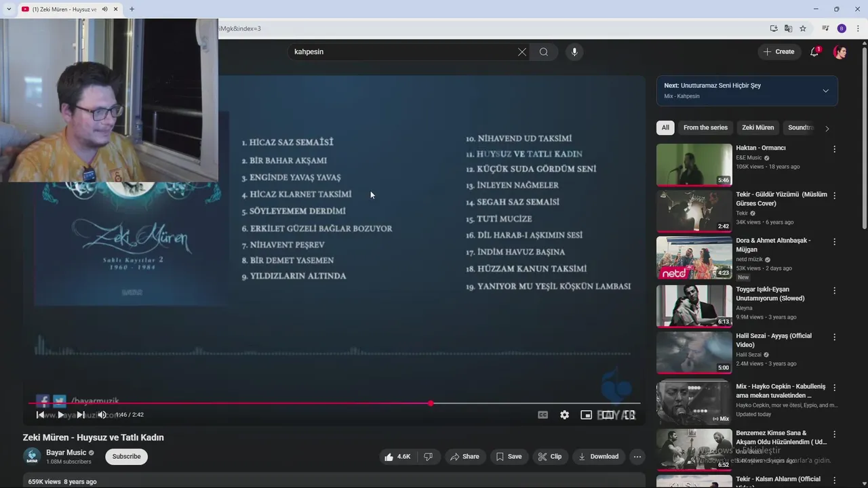Select the Zeki Müren browser tab
This screenshot has width=868, height=488.
[70, 9]
